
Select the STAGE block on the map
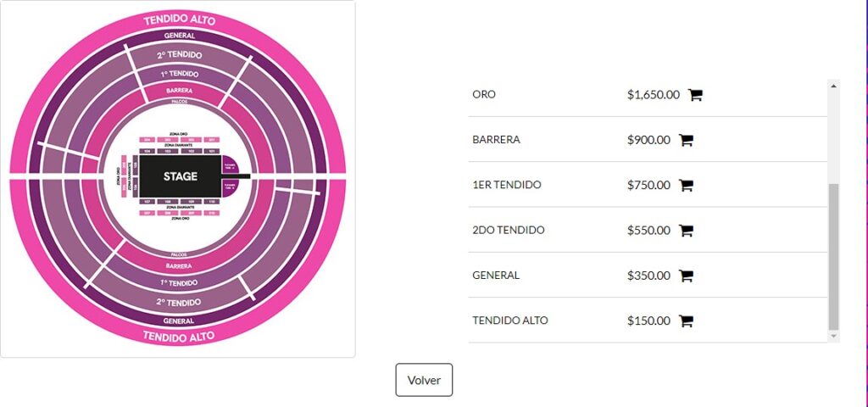(180, 176)
